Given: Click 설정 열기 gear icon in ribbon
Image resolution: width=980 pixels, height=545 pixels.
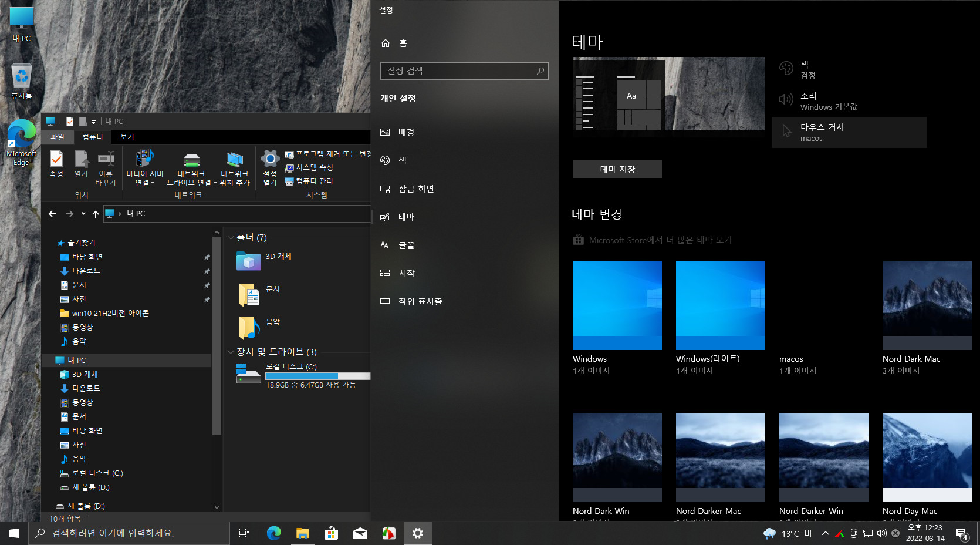Looking at the screenshot, I should point(270,169).
